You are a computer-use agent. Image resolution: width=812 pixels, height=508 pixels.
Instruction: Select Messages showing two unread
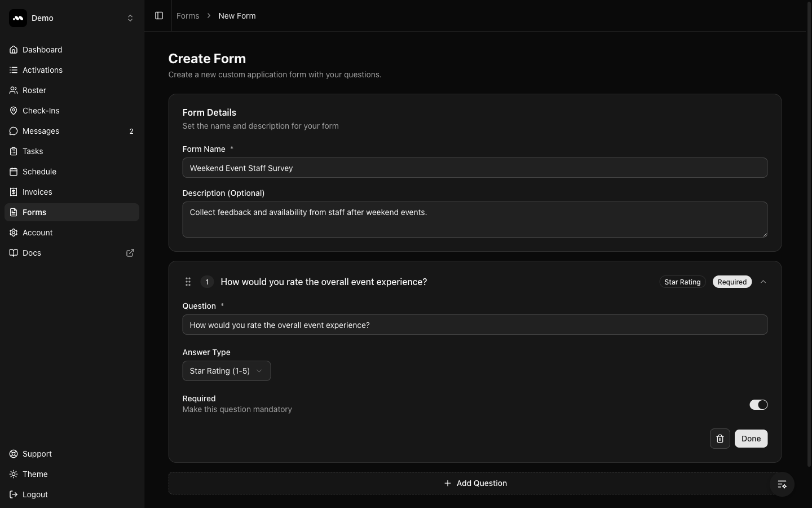coord(41,131)
